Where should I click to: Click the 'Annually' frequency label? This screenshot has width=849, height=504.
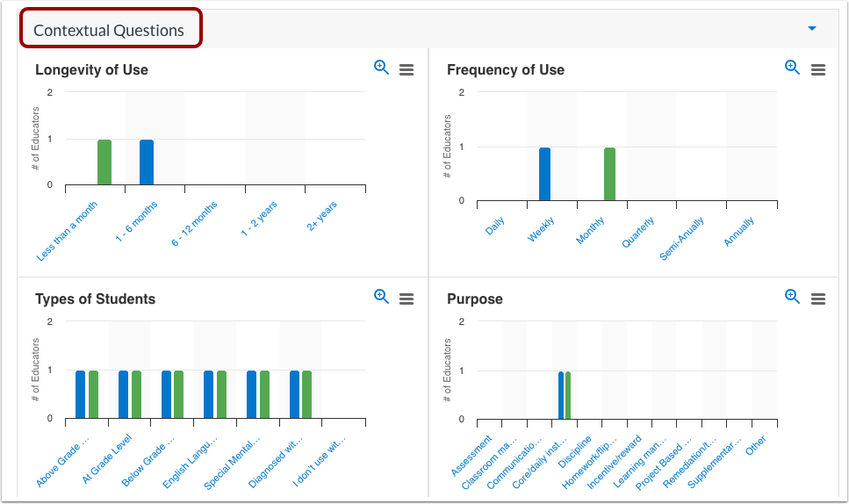pos(739,231)
